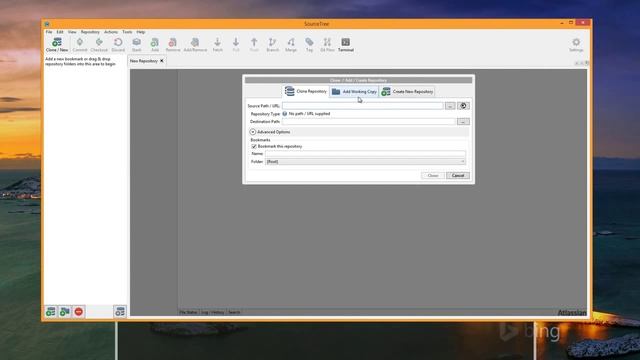Switch to Clone Repository tab

click(306, 91)
